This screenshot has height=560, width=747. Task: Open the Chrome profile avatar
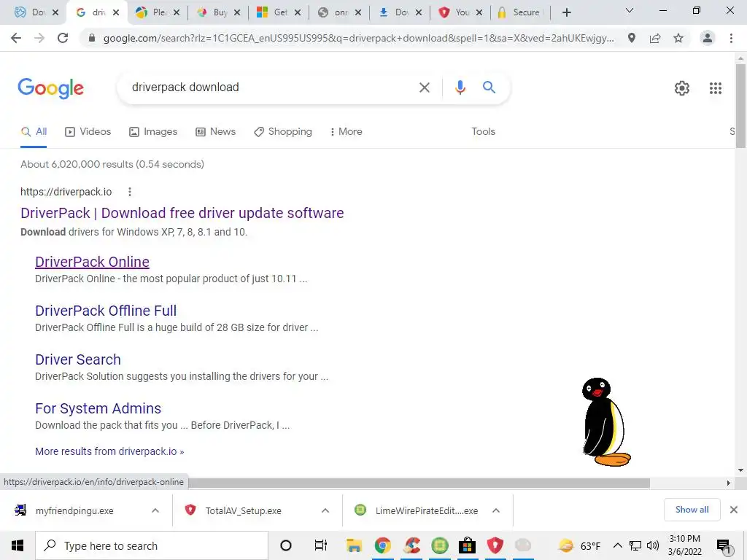708,38
